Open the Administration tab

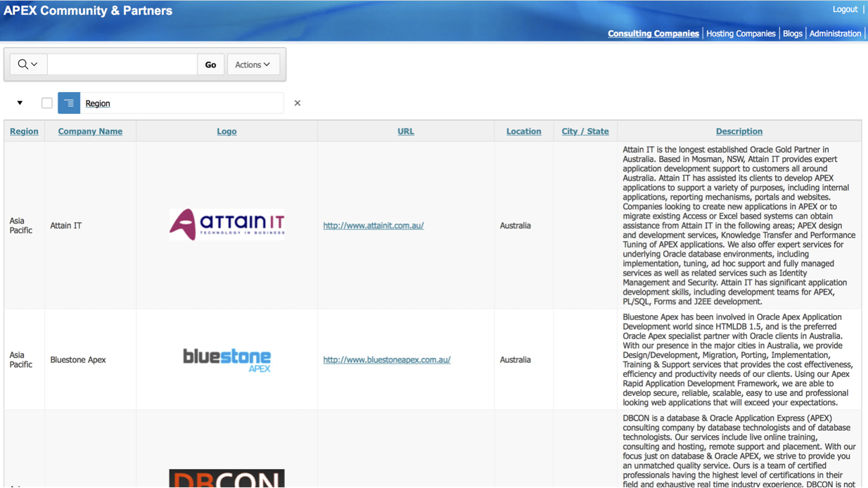(835, 34)
